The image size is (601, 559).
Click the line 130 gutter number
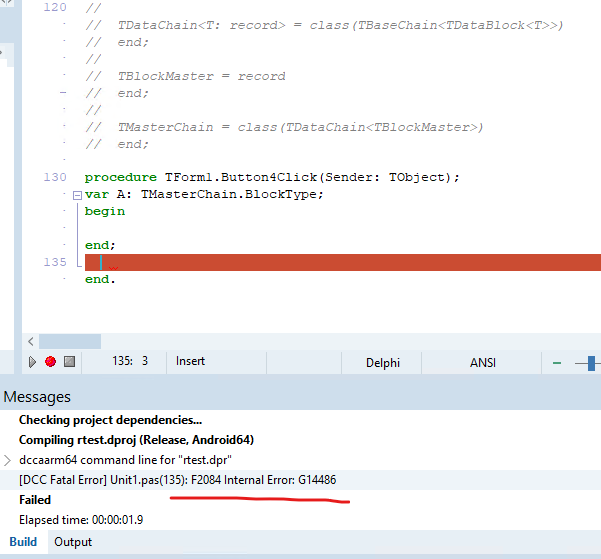coord(55,177)
